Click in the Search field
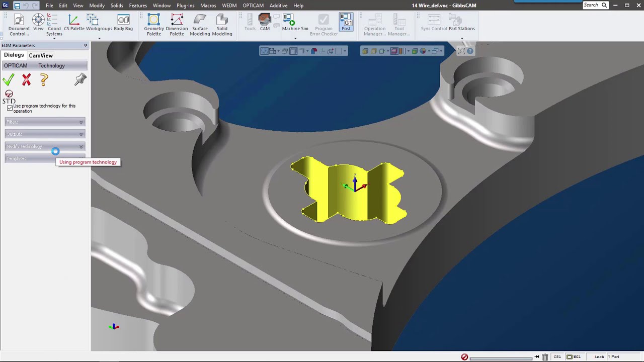The height and width of the screenshot is (362, 644). coord(595,5)
